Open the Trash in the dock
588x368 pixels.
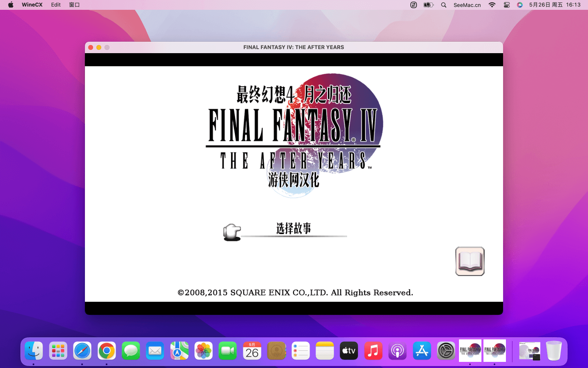click(554, 351)
